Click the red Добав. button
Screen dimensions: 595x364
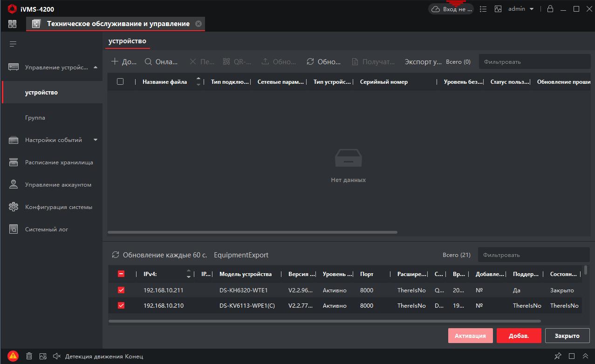pos(519,336)
